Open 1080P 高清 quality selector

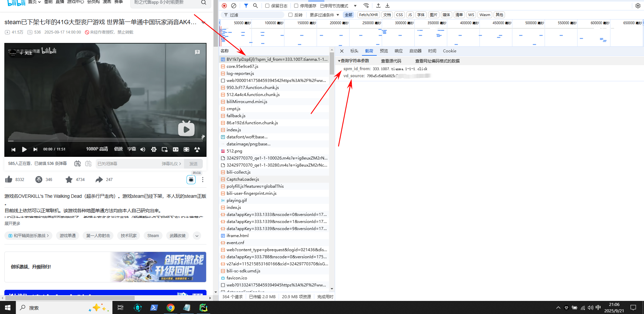(97, 149)
